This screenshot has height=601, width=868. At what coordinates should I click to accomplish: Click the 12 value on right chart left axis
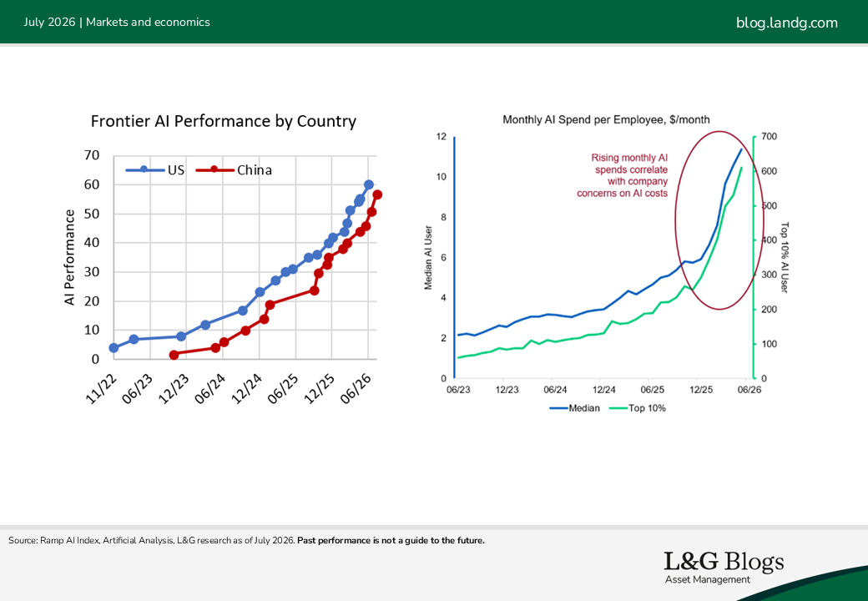[442, 137]
